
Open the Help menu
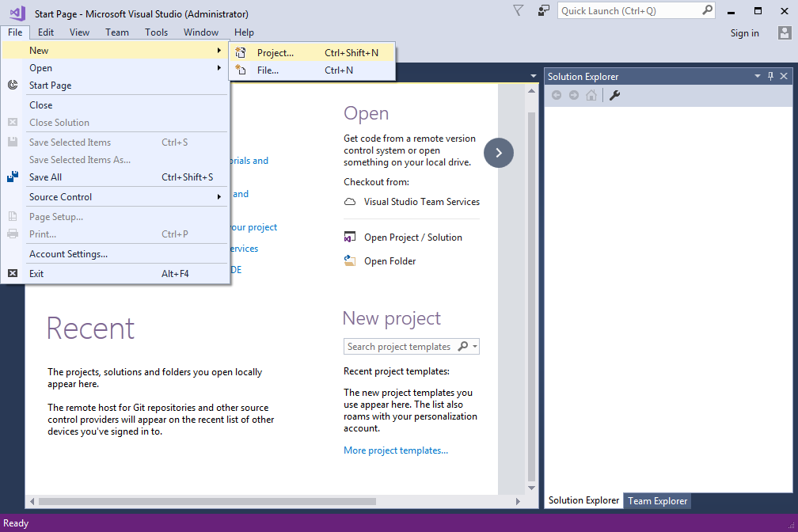pos(245,32)
